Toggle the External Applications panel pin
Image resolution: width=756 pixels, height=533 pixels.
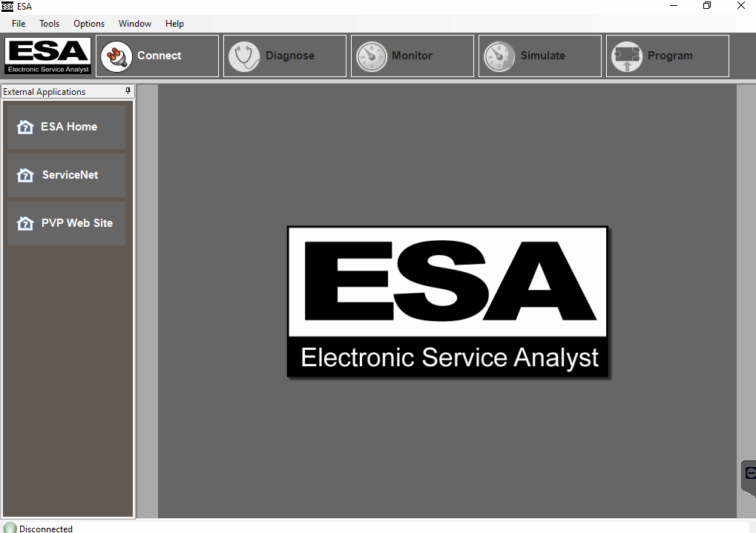coord(128,91)
